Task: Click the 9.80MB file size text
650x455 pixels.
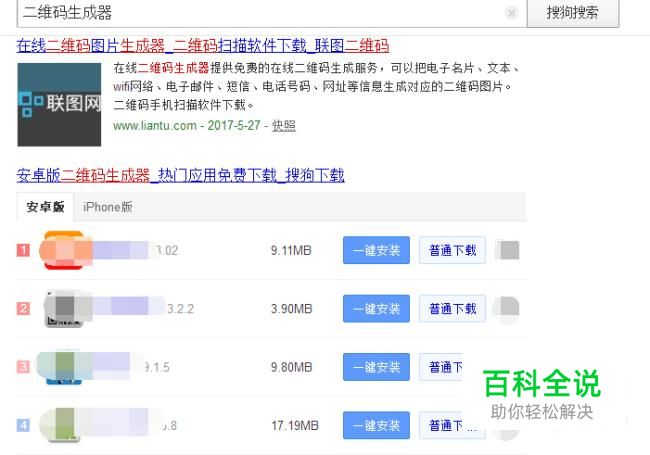Action: [291, 367]
